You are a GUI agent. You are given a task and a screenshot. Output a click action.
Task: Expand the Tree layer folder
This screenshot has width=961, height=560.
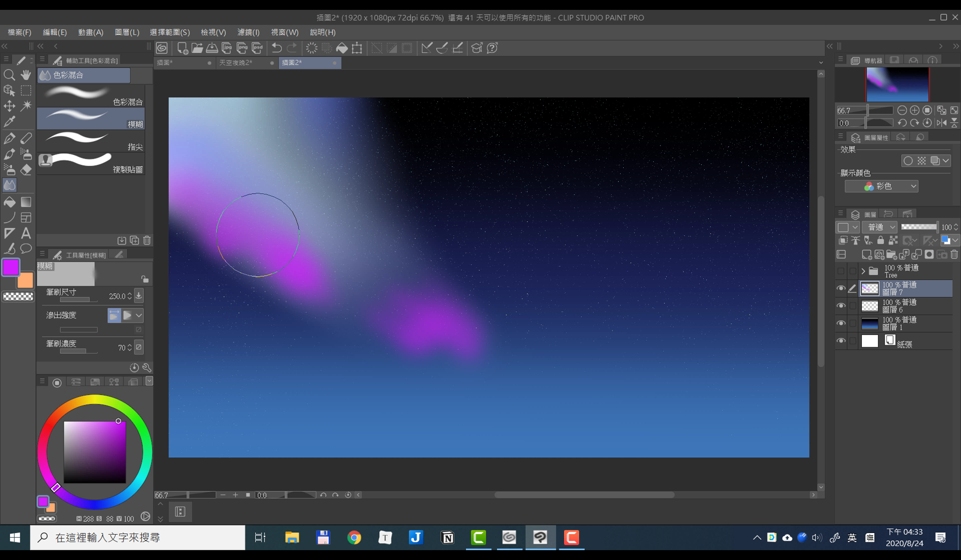[863, 271]
